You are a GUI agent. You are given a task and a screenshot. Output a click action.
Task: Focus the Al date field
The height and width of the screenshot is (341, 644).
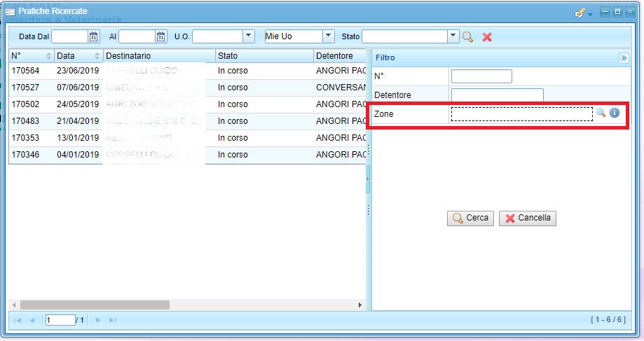coord(137,36)
